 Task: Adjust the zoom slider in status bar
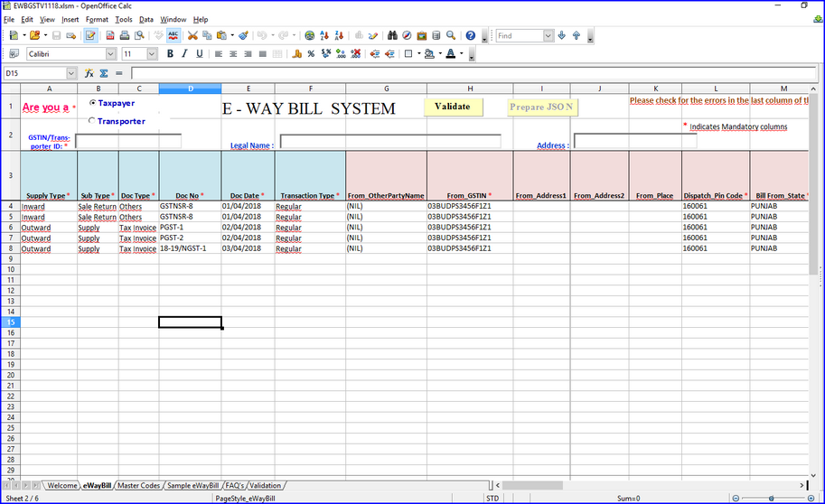779,498
